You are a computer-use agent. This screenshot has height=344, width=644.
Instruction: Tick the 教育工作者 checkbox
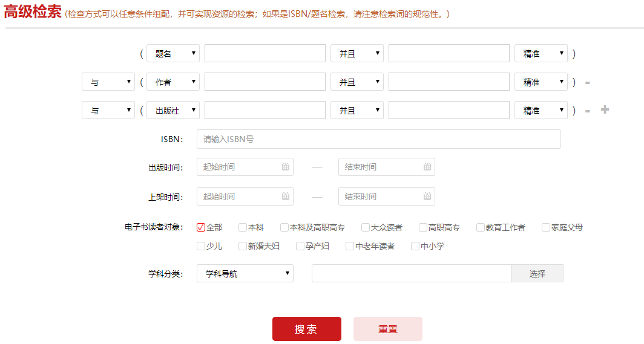click(481, 227)
